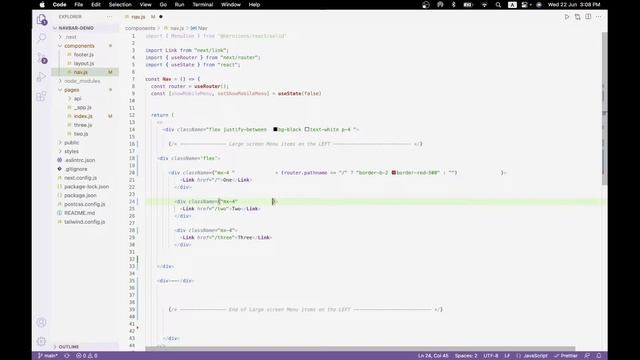640x360 pixels.
Task: Open layout.js in the explorer
Action: pyautogui.click(x=84, y=63)
